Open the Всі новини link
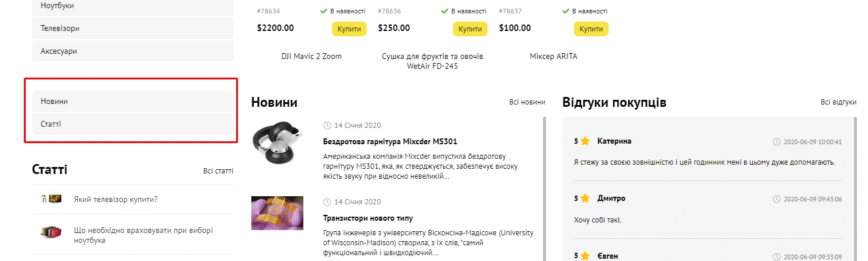 (x=527, y=102)
